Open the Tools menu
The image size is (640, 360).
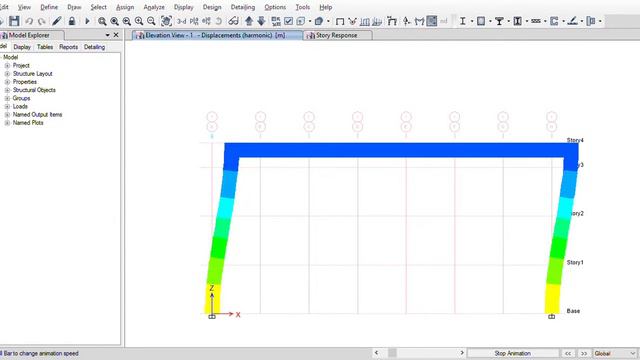coord(302,7)
